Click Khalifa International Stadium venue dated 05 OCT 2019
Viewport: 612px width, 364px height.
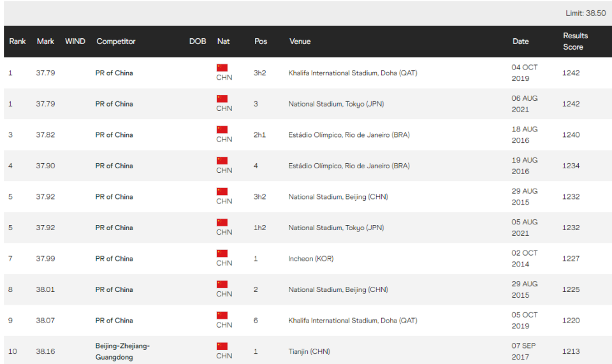click(353, 320)
